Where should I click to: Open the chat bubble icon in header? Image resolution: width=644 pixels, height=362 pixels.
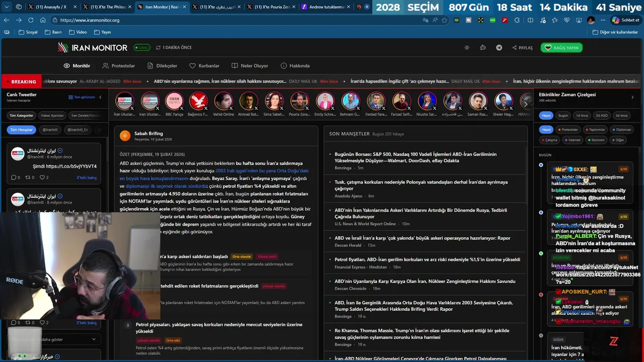(483, 48)
